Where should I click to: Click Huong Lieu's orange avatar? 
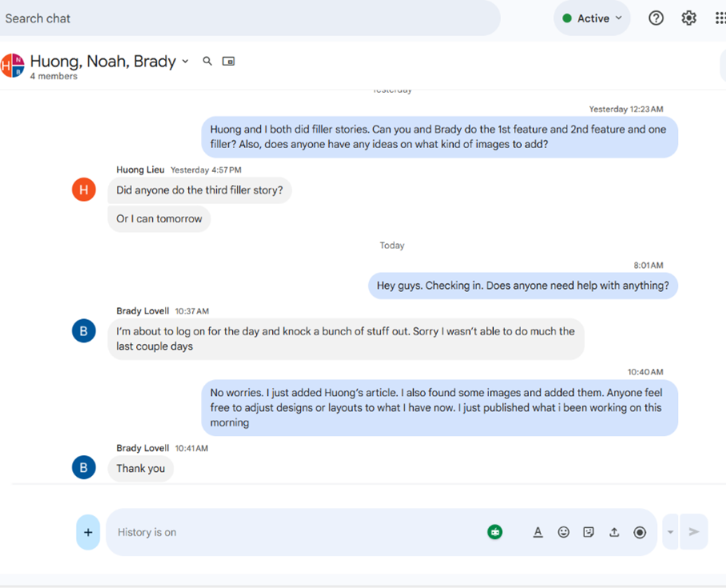click(x=84, y=190)
